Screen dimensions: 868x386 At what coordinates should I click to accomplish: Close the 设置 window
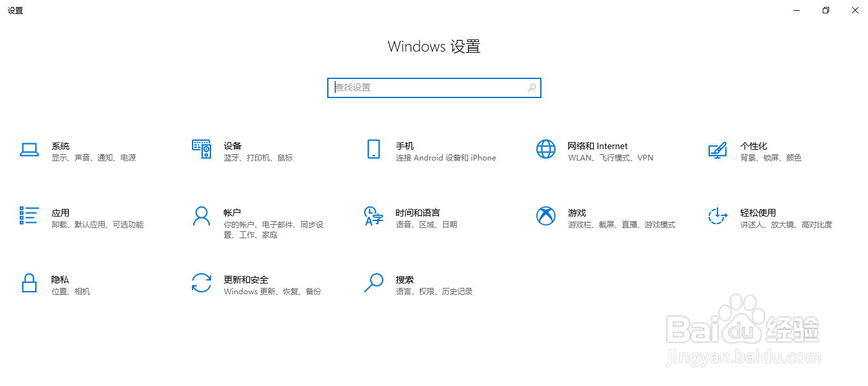[x=855, y=10]
